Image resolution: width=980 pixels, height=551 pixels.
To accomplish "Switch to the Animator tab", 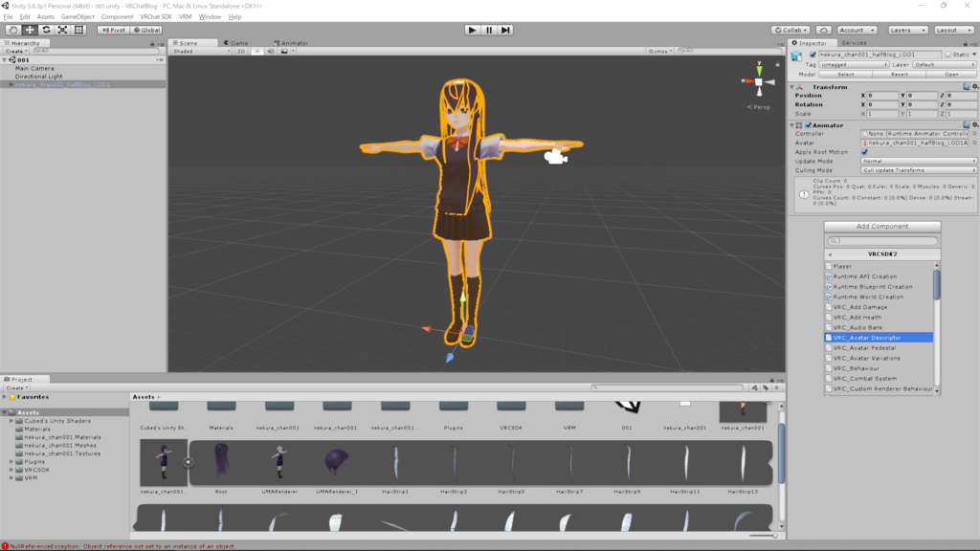I will [291, 43].
